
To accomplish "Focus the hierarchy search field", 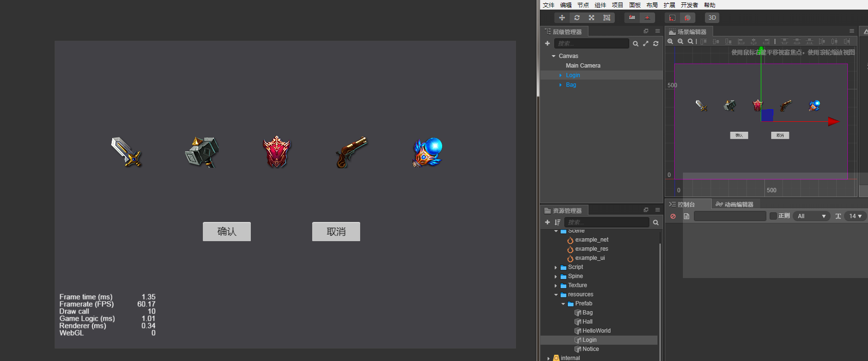I will click(x=592, y=44).
